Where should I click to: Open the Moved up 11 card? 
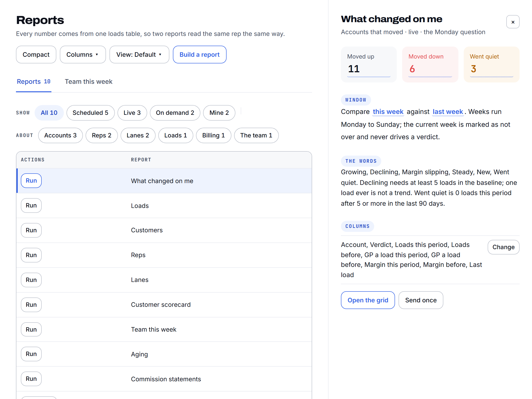tap(369, 65)
